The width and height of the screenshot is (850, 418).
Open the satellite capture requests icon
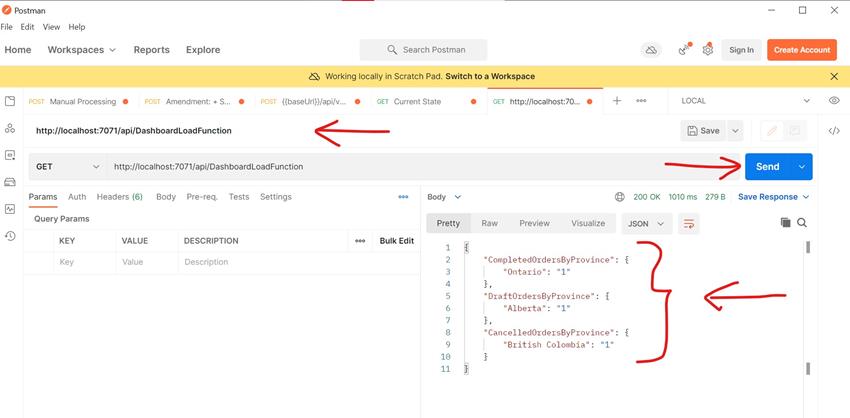(684, 50)
